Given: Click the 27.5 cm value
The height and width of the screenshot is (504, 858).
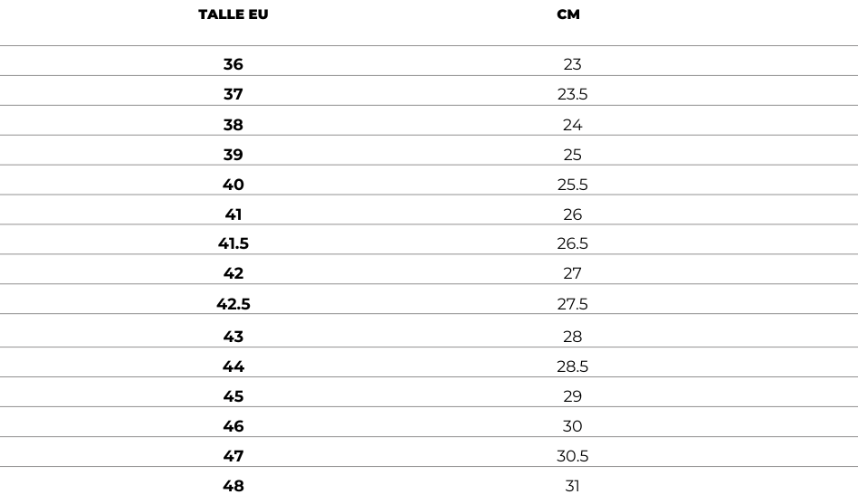Looking at the screenshot, I should pyautogui.click(x=572, y=304).
